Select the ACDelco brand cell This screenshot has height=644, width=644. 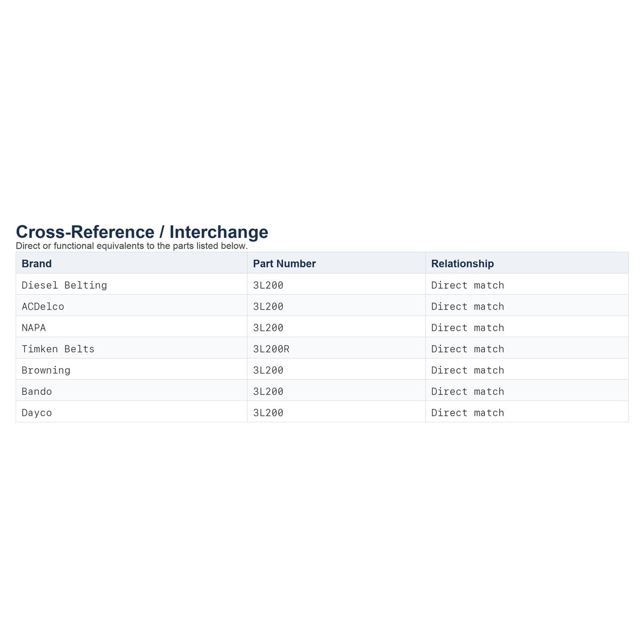[x=131, y=305]
